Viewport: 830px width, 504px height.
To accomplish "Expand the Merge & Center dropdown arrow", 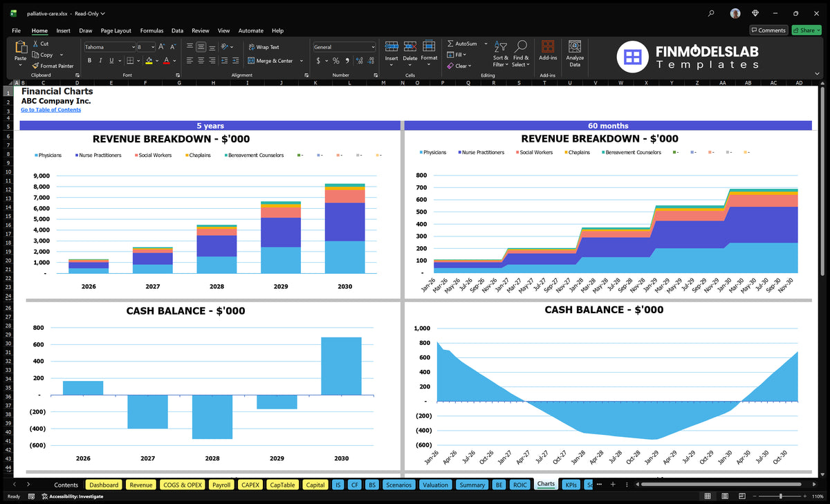I will [x=302, y=61].
